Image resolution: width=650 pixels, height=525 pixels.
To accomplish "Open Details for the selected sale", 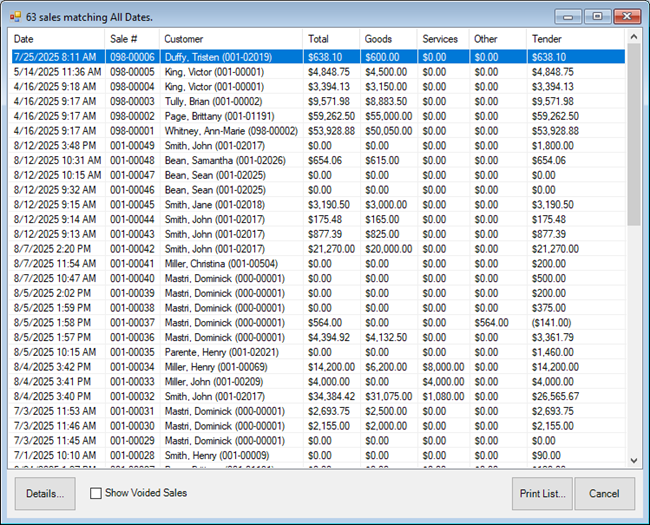I will (45, 493).
